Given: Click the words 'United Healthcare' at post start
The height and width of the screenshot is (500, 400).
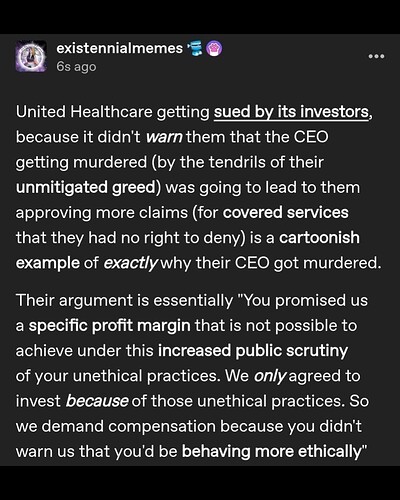Looking at the screenshot, I should (84, 112).
